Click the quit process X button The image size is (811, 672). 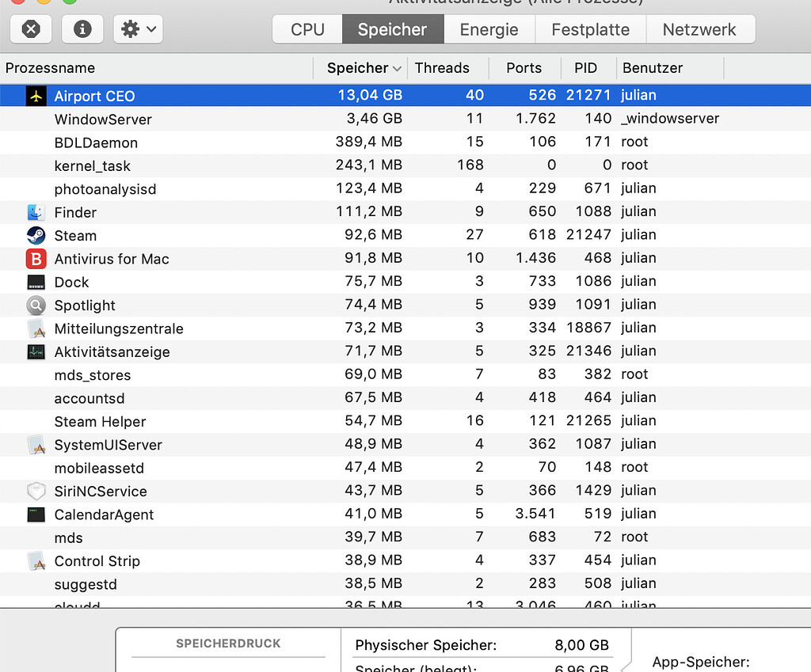[x=31, y=29]
